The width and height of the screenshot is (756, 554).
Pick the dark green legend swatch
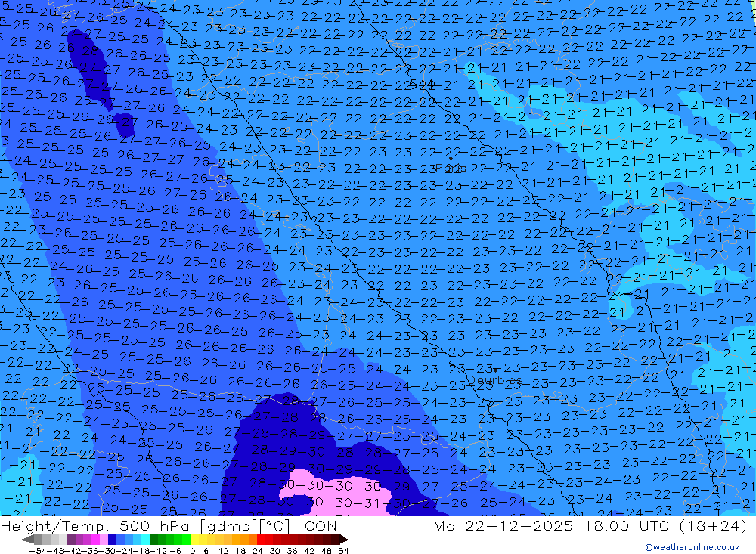(153, 540)
